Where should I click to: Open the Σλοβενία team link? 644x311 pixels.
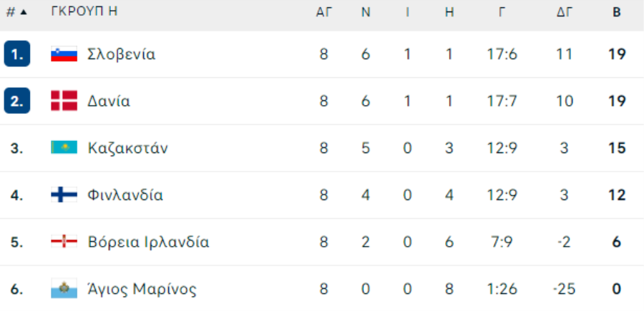tap(121, 54)
